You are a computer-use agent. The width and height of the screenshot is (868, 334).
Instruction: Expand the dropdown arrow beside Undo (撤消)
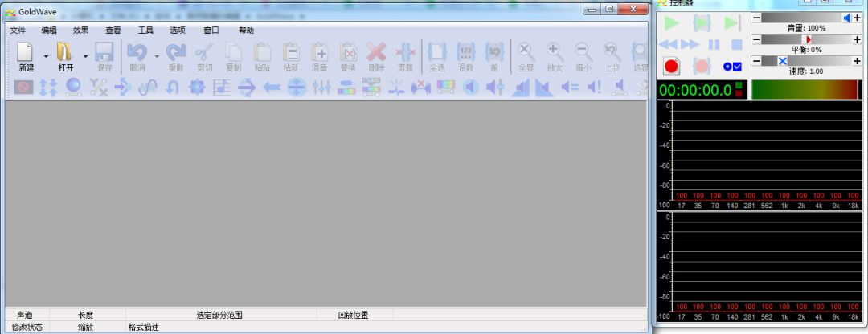click(x=157, y=56)
